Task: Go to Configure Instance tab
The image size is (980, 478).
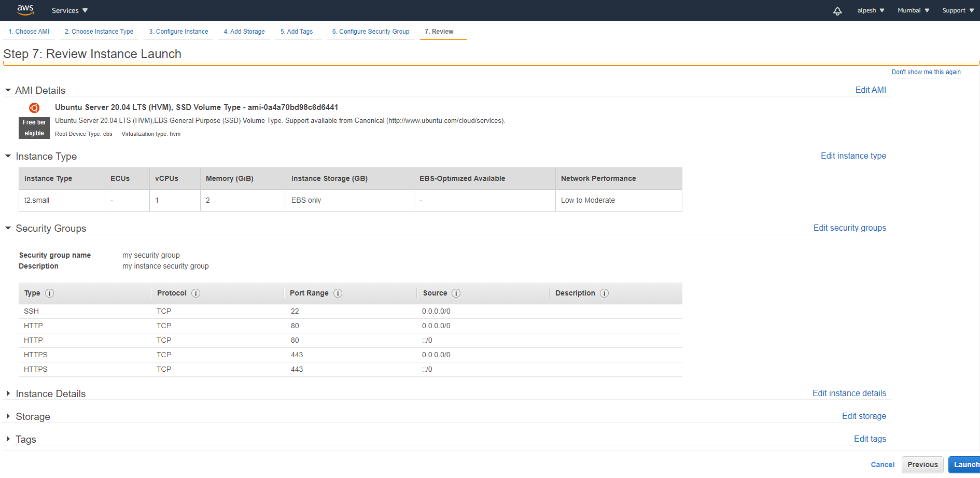Action: point(178,32)
